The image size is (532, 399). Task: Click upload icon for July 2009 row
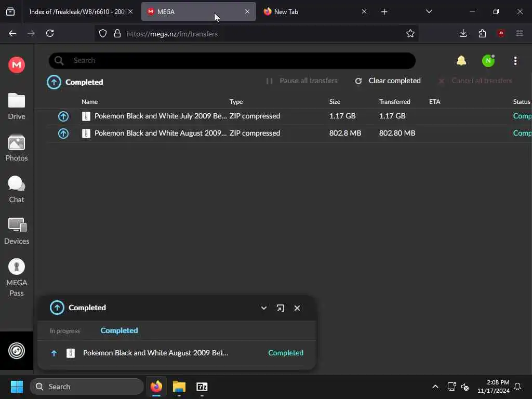tap(63, 116)
